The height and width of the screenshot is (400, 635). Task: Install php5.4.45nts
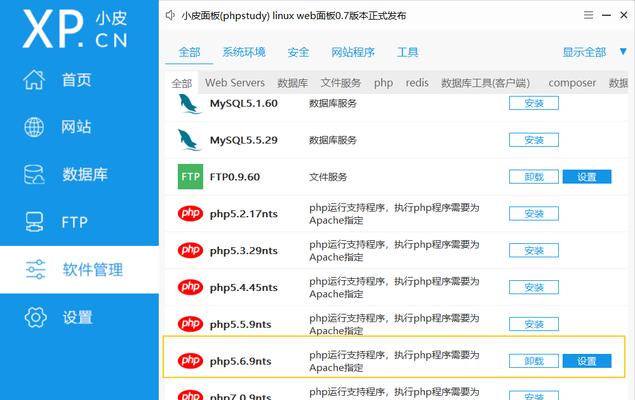[534, 287]
